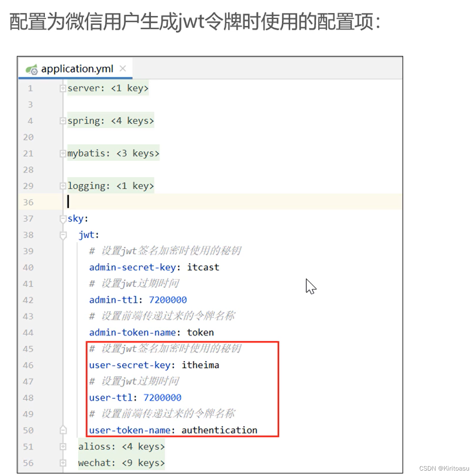Click the value 'token' on line 44
Image resolution: width=476 pixels, height=475 pixels.
click(200, 333)
